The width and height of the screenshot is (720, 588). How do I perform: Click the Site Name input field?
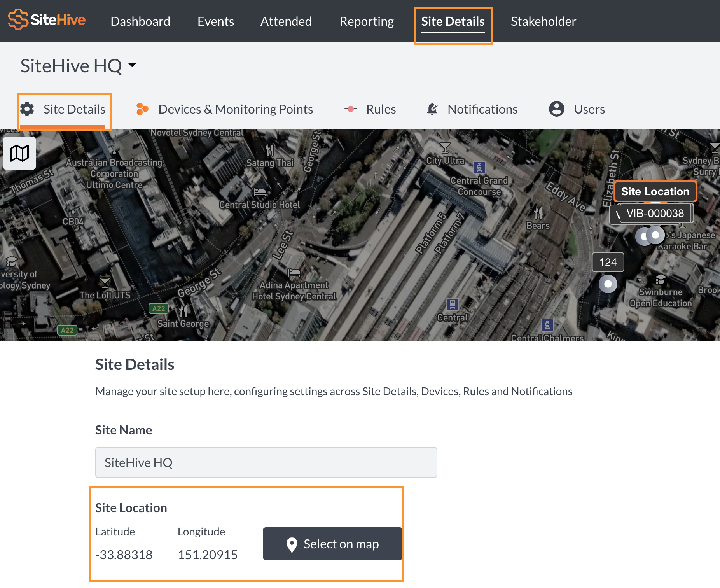point(266,462)
